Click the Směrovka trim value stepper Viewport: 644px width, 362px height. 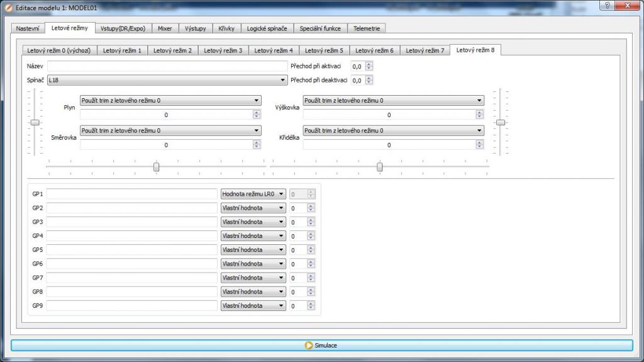click(x=257, y=145)
